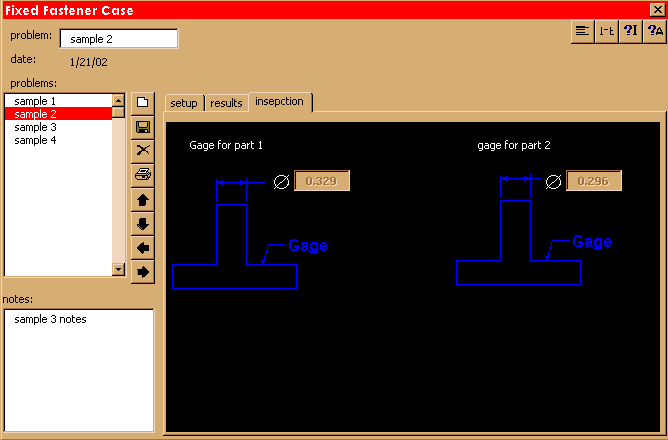
Task: Save the problem with the floppy disk icon
Action: (x=143, y=127)
